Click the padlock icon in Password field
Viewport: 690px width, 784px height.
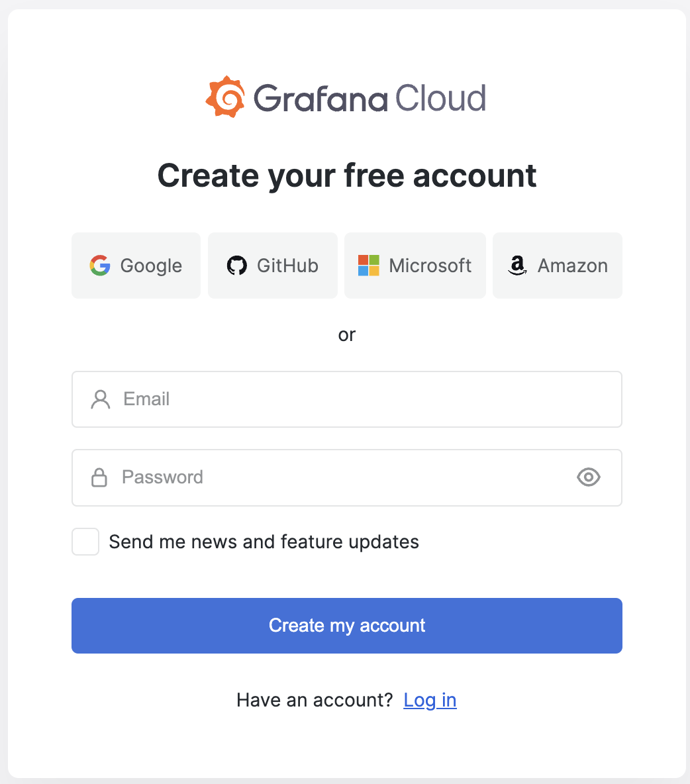tap(99, 477)
